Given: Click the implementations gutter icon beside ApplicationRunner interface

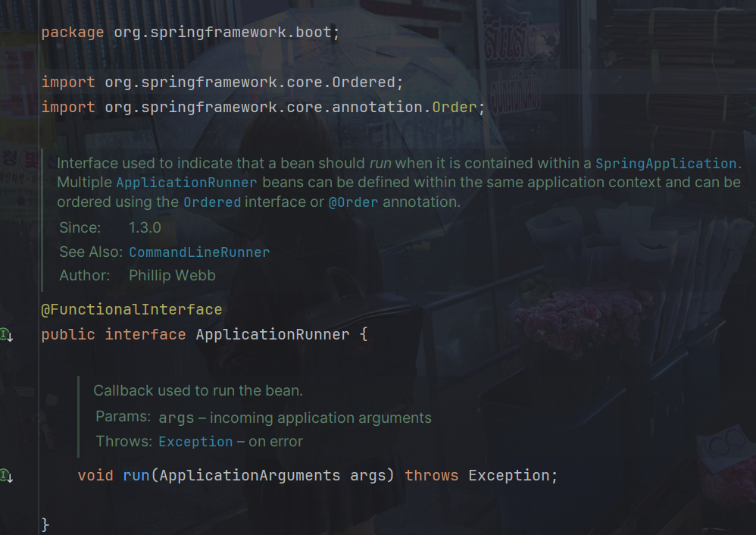Looking at the screenshot, I should click(x=6, y=334).
